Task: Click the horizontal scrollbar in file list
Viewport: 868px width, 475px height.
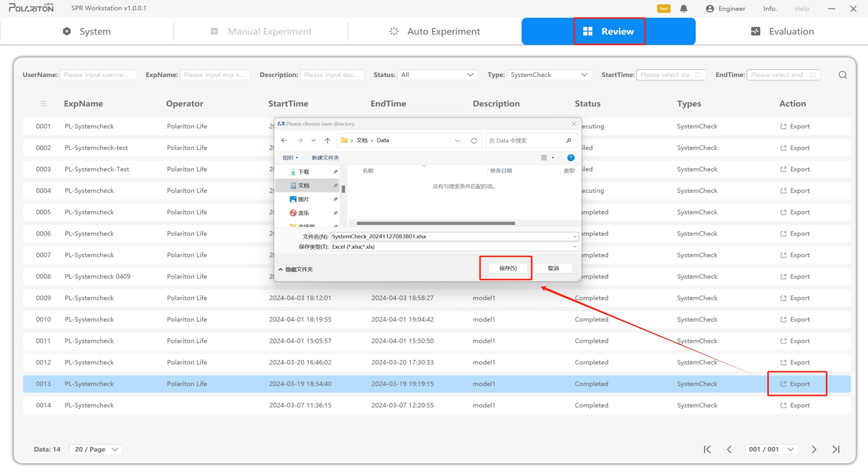Action: click(x=435, y=223)
